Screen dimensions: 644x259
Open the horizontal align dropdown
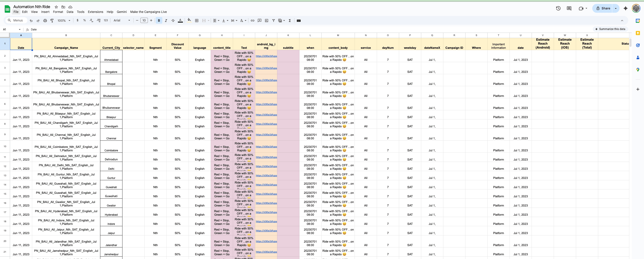(216, 21)
